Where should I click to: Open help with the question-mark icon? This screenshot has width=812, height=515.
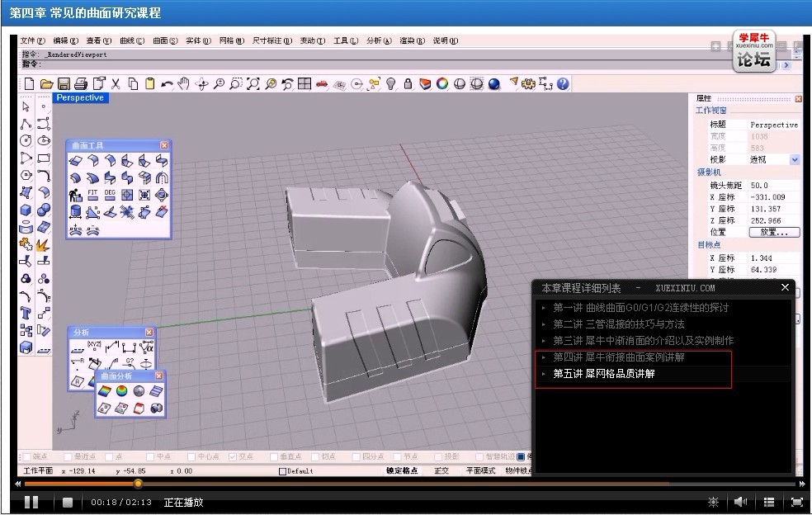coord(563,84)
